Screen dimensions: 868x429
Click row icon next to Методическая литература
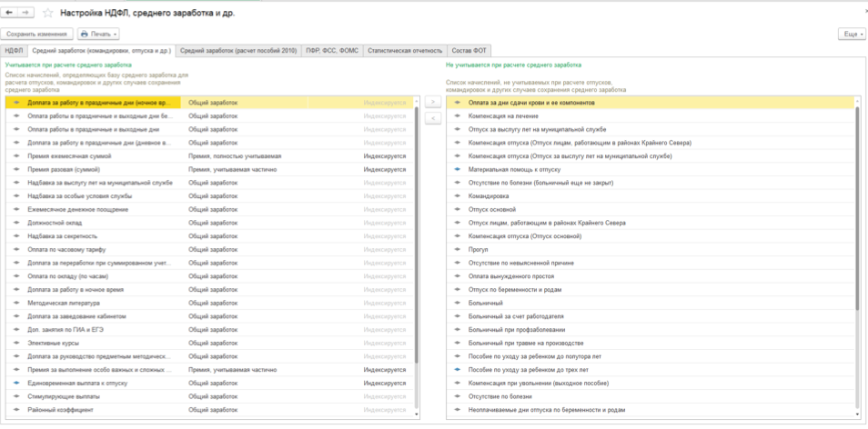(x=16, y=303)
